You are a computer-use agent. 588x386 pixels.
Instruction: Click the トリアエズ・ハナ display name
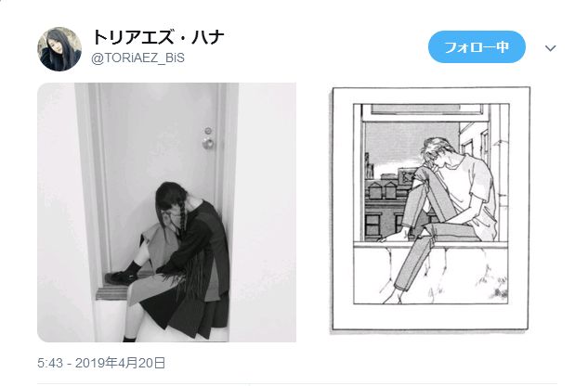[x=158, y=37]
